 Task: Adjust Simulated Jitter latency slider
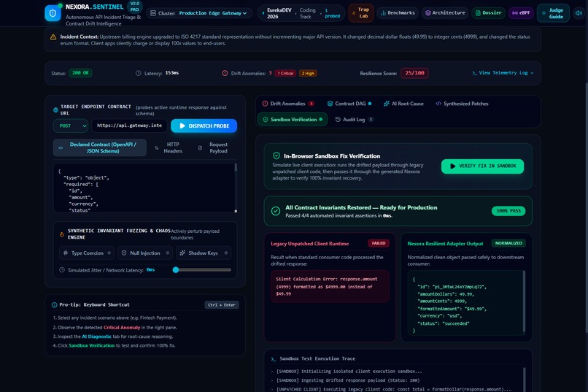[202, 269]
